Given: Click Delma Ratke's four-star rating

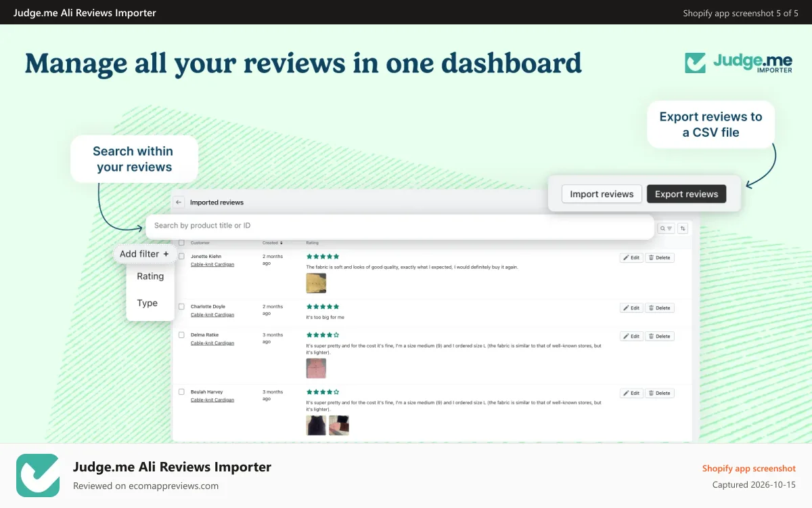Looking at the screenshot, I should tap(323, 335).
